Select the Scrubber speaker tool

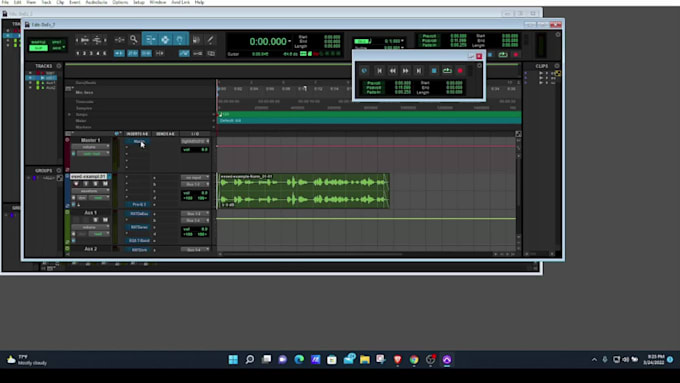(x=196, y=39)
